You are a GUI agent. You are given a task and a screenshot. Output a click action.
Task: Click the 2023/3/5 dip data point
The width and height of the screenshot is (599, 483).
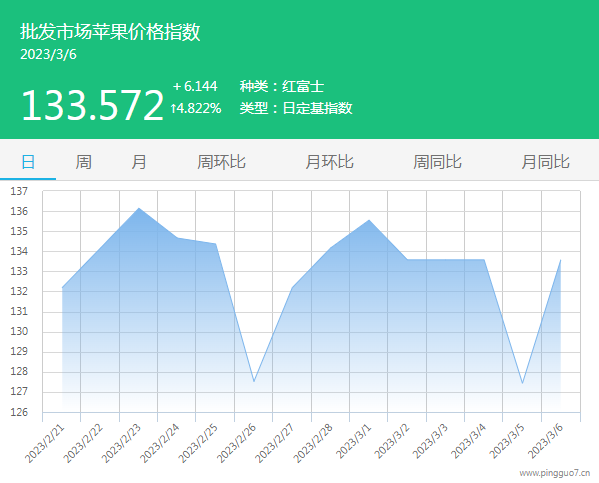[x=522, y=383]
